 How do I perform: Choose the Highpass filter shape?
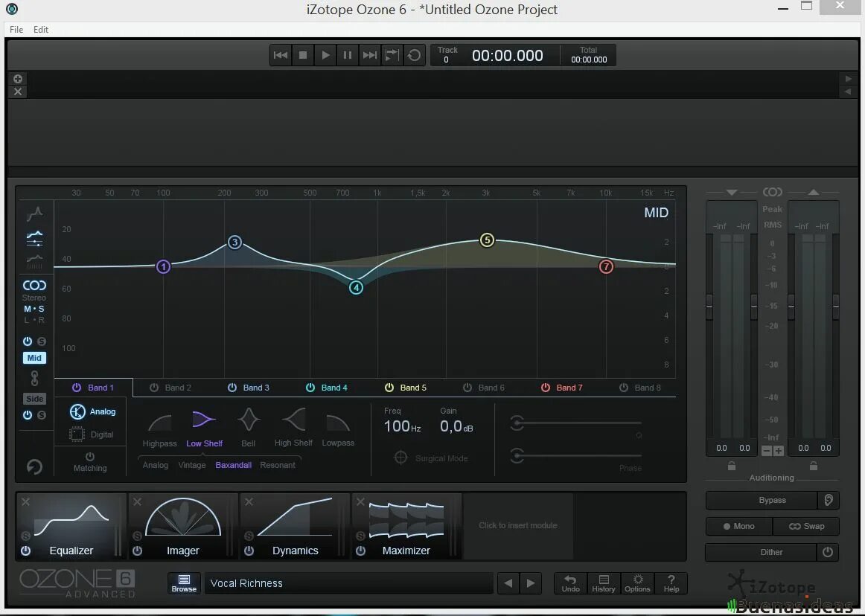tap(159, 430)
